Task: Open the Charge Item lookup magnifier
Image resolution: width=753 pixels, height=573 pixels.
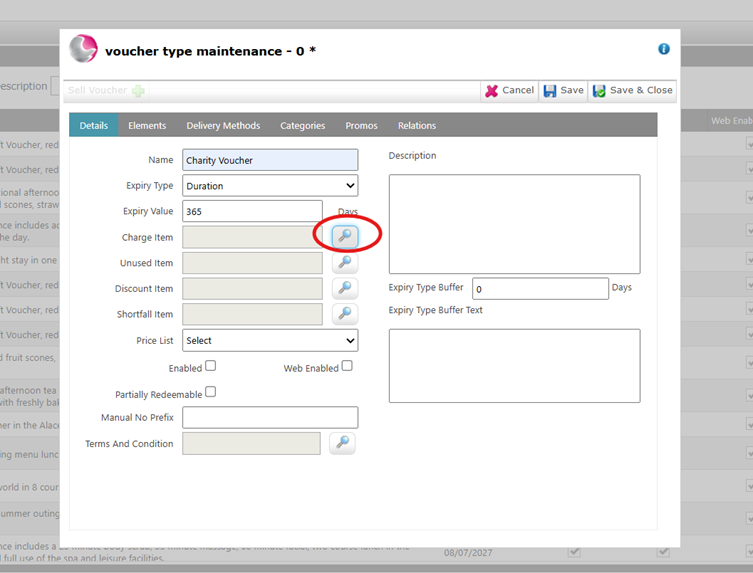Action: (345, 236)
